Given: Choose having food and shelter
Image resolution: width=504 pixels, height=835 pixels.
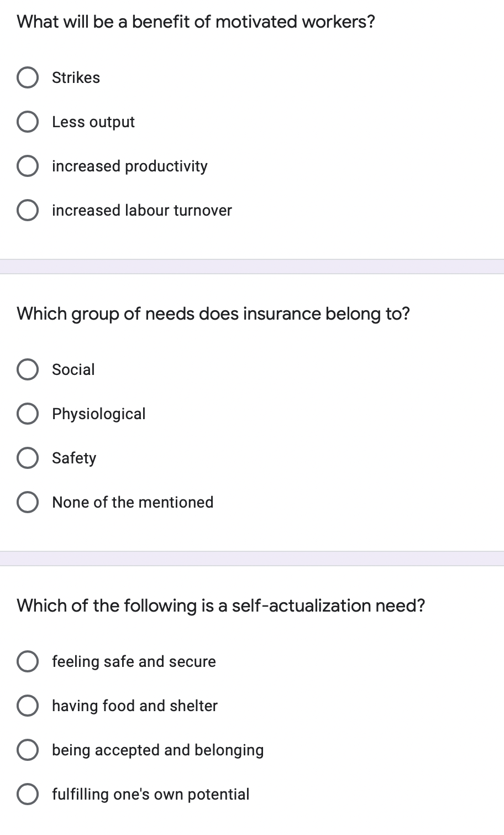Looking at the screenshot, I should tap(28, 705).
